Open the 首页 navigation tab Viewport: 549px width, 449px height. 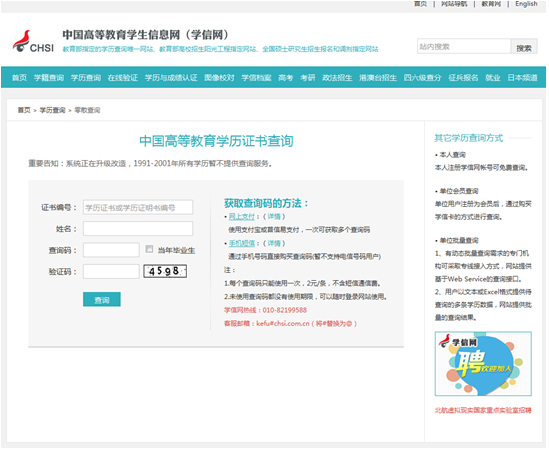[x=19, y=78]
